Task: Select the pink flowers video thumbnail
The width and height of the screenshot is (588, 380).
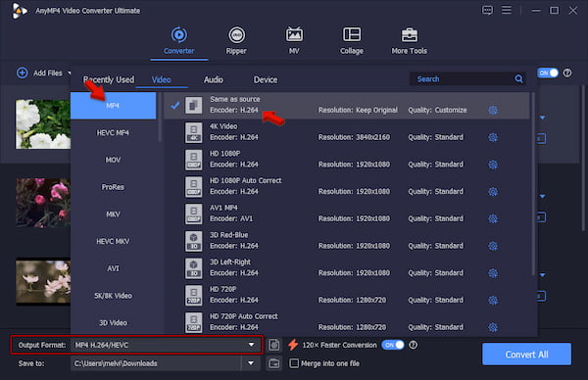Action: (x=43, y=203)
